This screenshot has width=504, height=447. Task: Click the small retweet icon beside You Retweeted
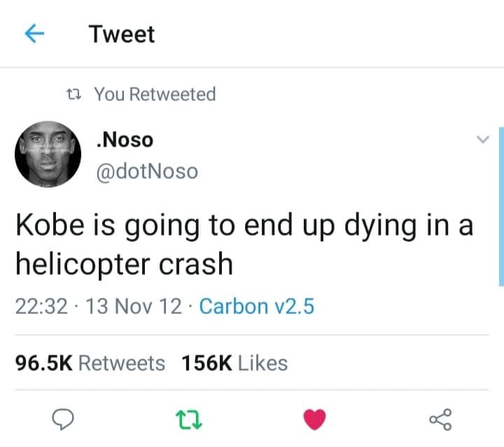click(x=73, y=95)
